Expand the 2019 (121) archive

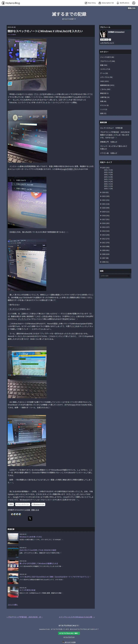101,212
